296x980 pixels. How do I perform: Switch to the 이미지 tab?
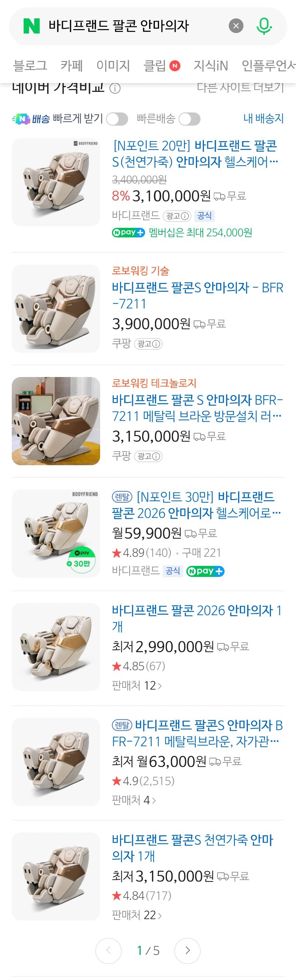click(113, 65)
